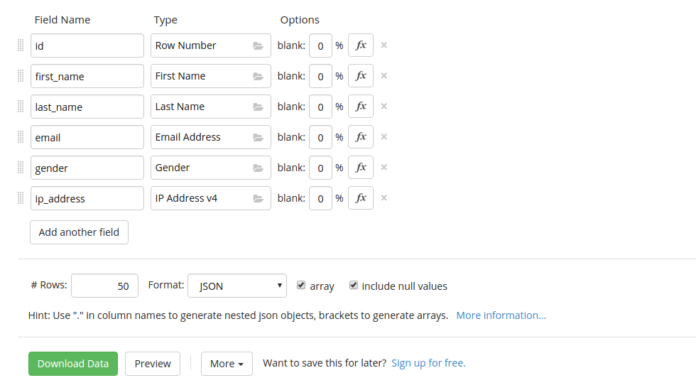Open the More information link
This screenshot has height=390, width=696.
tap(501, 315)
